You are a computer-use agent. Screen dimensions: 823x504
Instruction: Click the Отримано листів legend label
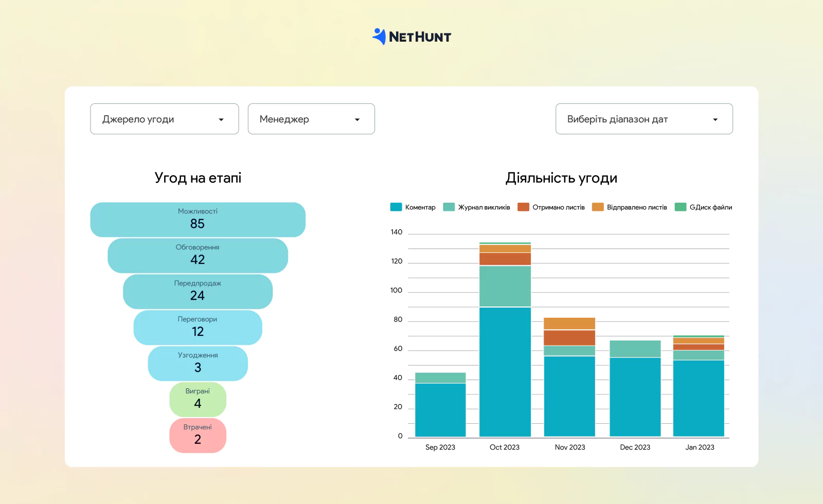coord(559,207)
